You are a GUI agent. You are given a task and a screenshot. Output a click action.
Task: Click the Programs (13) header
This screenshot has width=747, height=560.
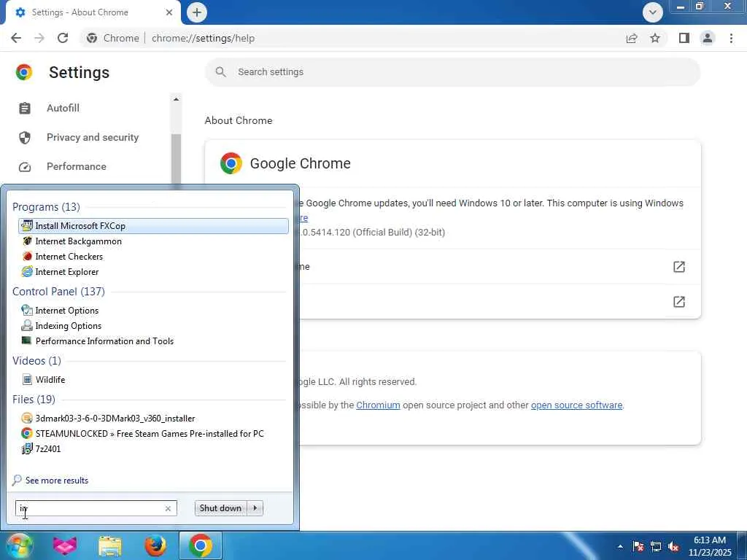[46, 206]
